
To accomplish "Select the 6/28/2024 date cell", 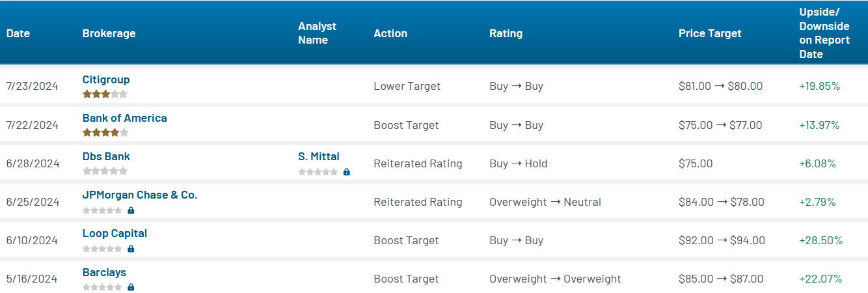I will [33, 163].
